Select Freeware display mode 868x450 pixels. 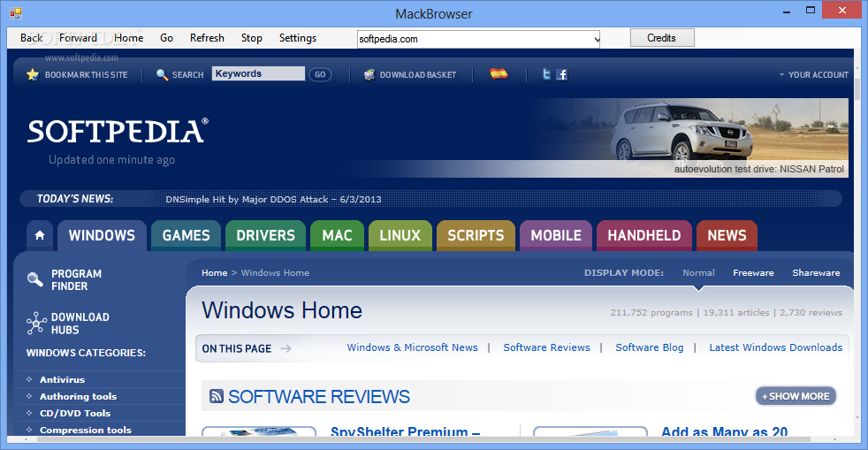point(753,273)
